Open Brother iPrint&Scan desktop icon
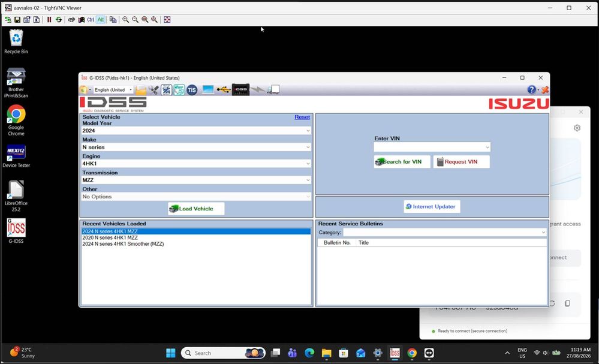 coord(16,83)
